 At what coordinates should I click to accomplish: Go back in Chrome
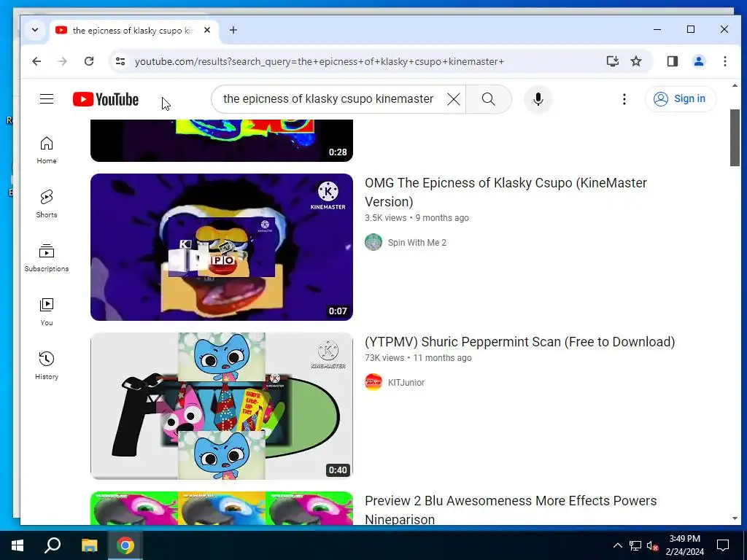36,61
